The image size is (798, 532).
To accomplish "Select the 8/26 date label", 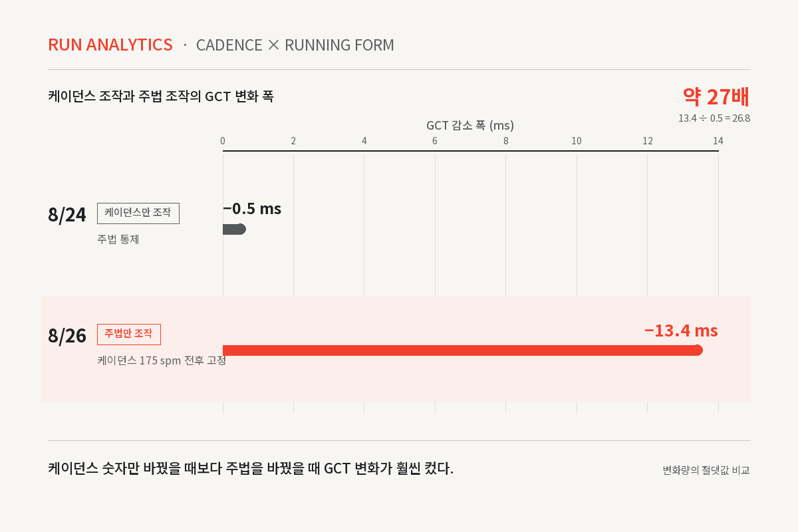I will pyautogui.click(x=67, y=336).
